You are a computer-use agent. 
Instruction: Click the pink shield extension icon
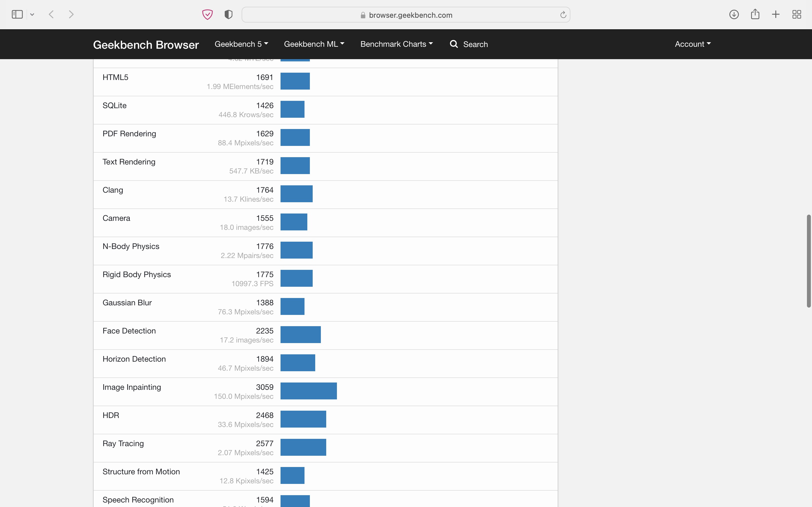click(x=207, y=14)
